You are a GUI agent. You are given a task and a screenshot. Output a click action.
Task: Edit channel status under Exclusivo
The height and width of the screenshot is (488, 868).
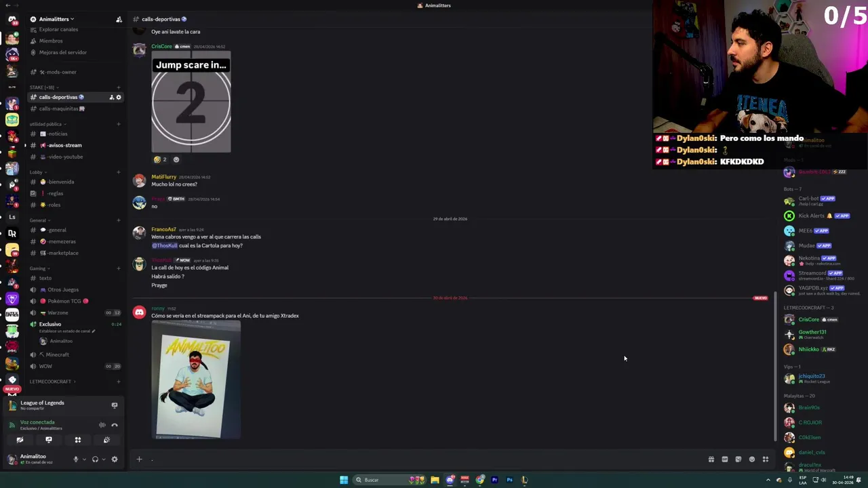coord(67,331)
